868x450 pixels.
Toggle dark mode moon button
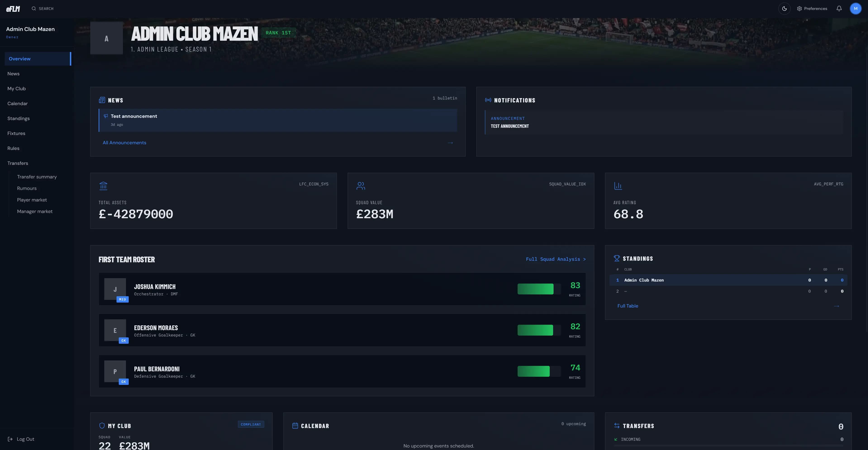click(785, 9)
